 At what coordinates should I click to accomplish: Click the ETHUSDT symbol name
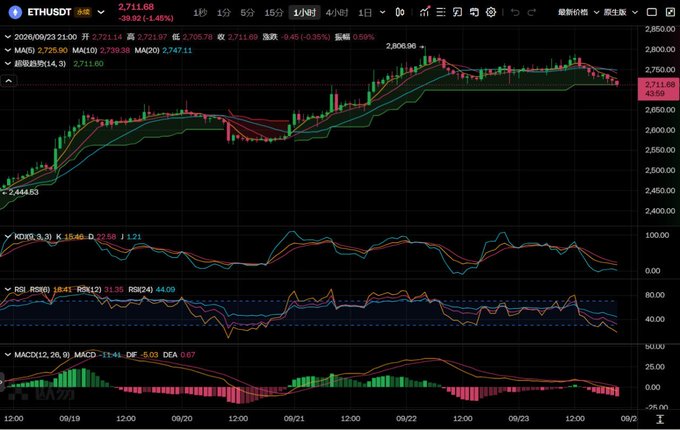pos(49,12)
